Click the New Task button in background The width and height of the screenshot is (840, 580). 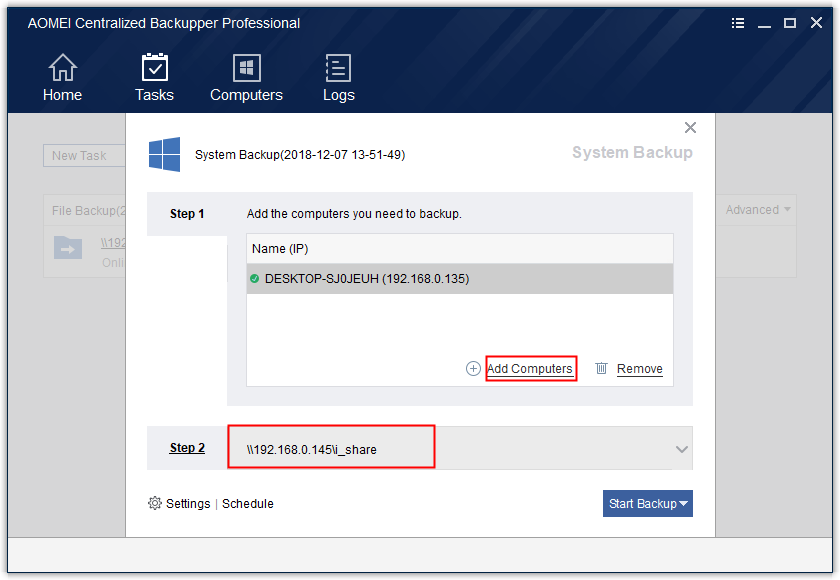84,155
